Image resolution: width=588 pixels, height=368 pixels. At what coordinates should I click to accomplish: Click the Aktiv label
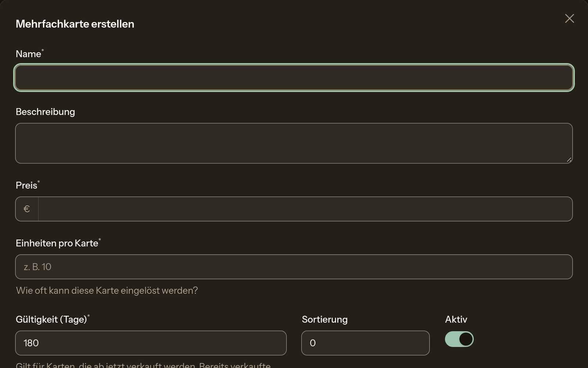pos(456,319)
